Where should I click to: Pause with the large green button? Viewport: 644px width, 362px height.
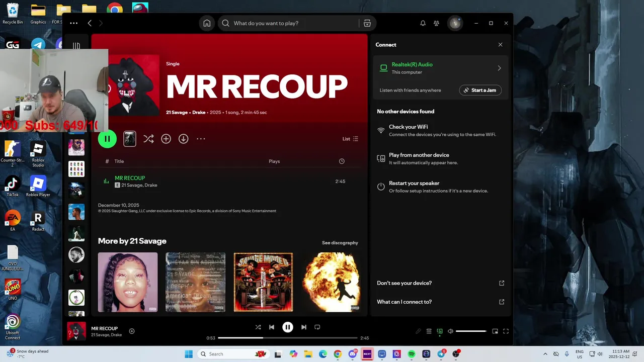pyautogui.click(x=107, y=139)
